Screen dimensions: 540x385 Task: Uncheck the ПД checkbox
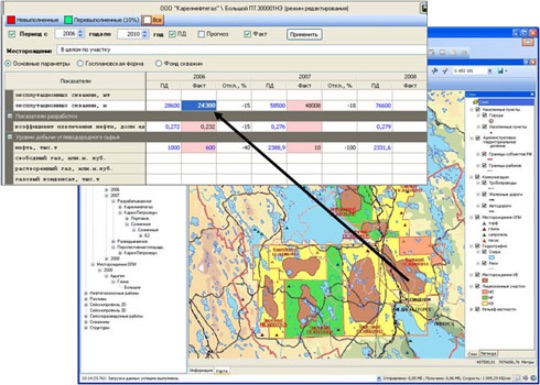(172, 34)
